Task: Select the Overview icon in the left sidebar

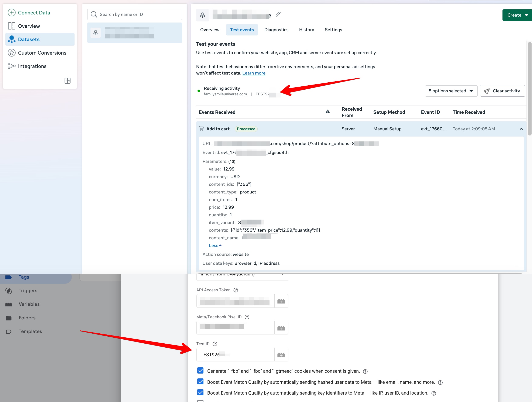Action: 11,26
